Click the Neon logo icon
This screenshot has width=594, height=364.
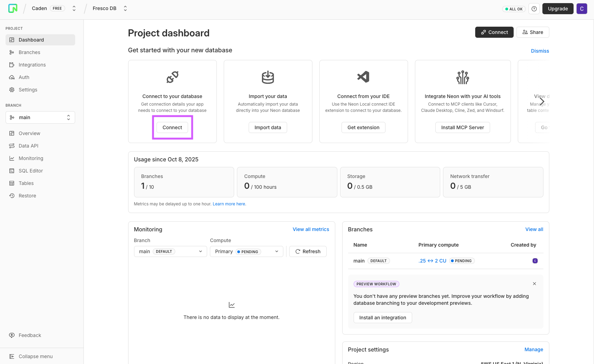coord(13,8)
